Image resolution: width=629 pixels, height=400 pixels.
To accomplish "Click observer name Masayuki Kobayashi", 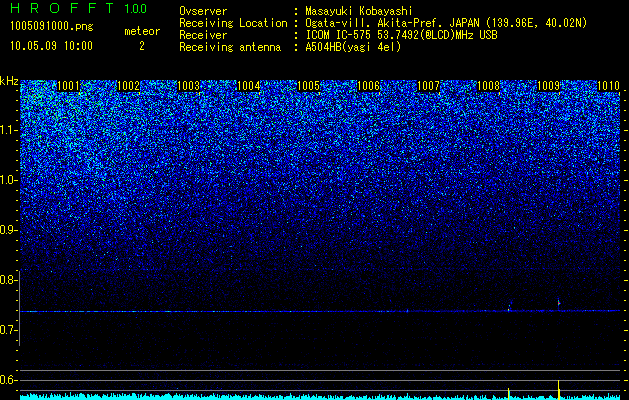I will click(x=359, y=11).
